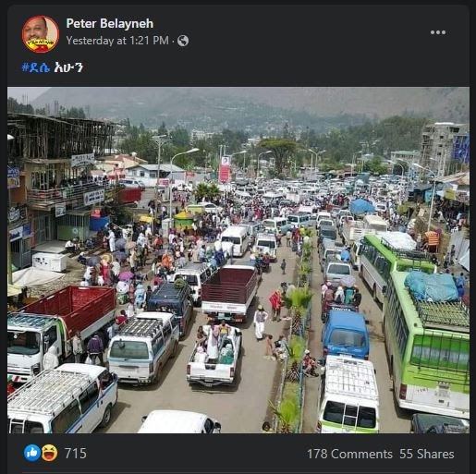
Task: Click the public globe audience icon
Action: tap(183, 41)
